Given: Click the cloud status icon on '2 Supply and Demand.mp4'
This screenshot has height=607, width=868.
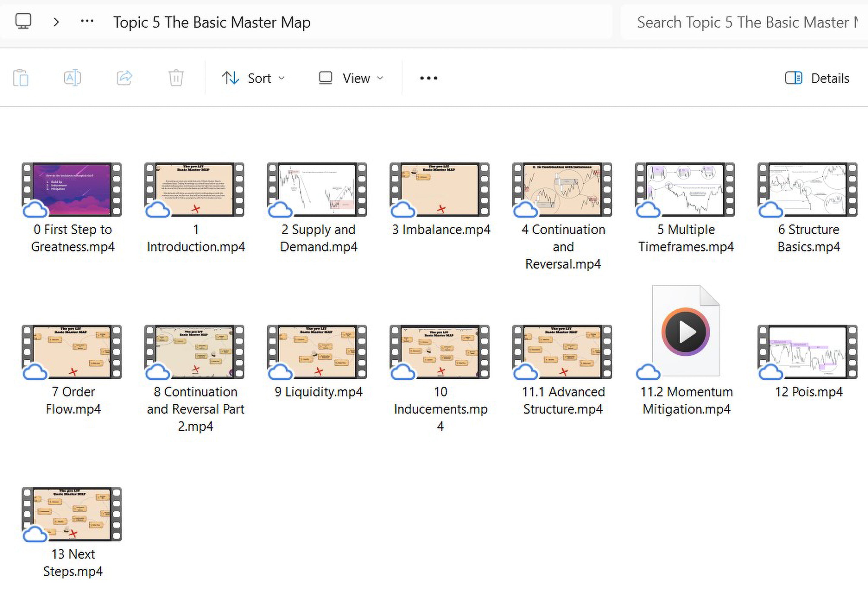Looking at the screenshot, I should click(280, 209).
